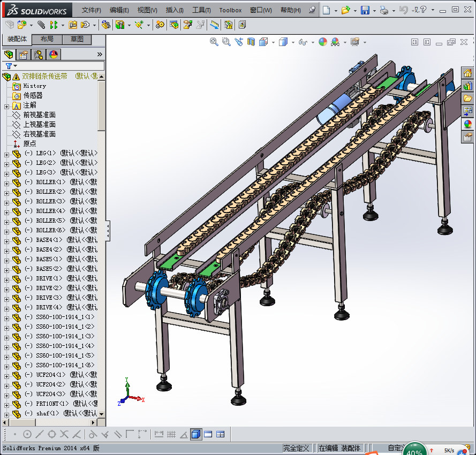Click the 在编辑 装配体 status text

tap(339, 448)
